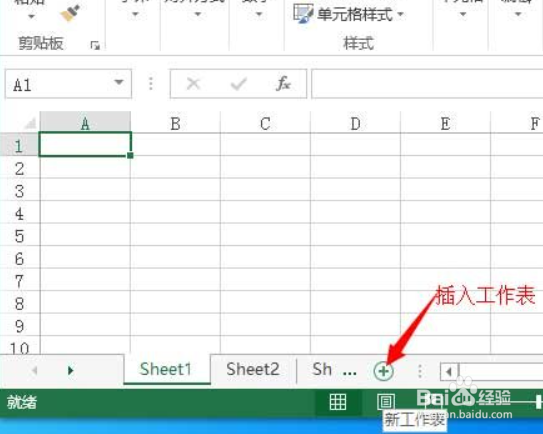Select row 9 header
The height and width of the screenshot is (434, 543).
19,325
